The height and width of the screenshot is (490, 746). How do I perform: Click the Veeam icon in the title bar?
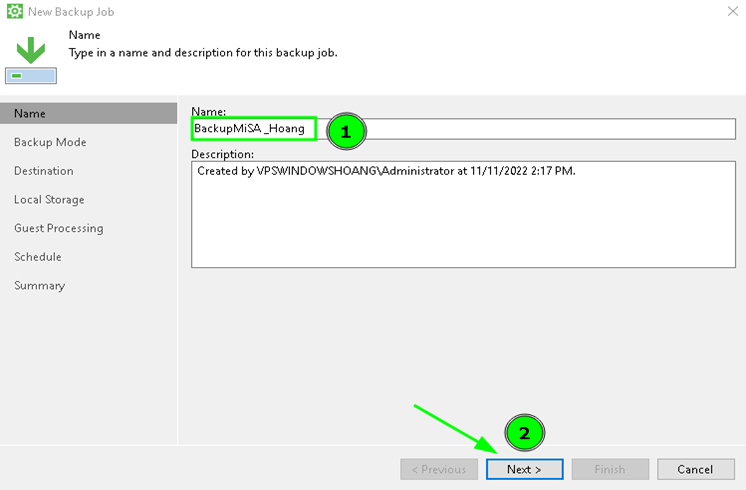pyautogui.click(x=13, y=12)
